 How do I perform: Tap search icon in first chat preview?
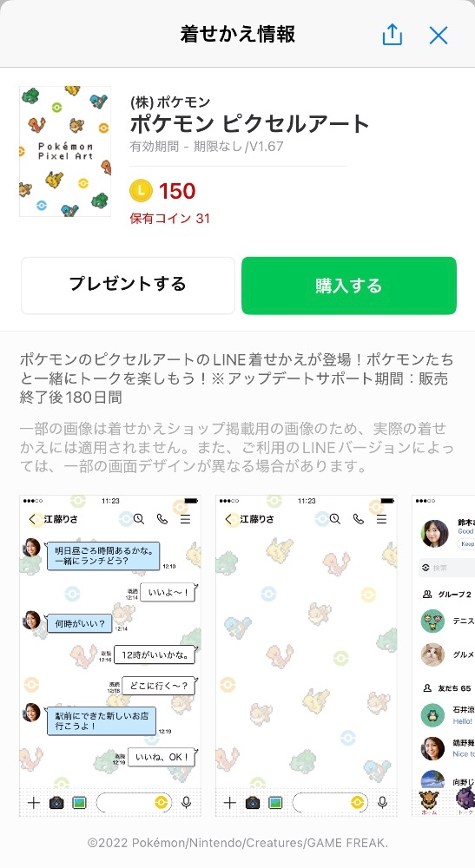tap(139, 519)
